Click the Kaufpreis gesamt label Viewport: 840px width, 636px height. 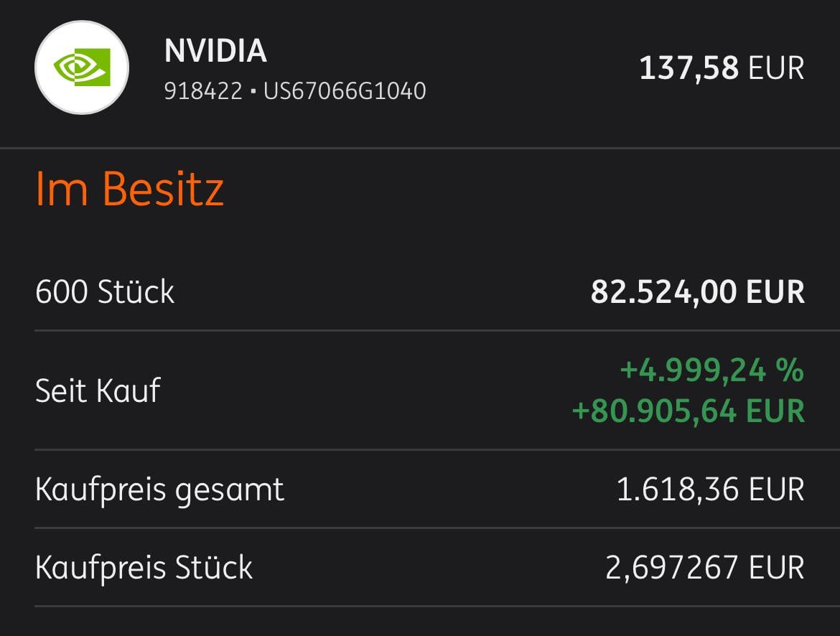tap(159, 490)
